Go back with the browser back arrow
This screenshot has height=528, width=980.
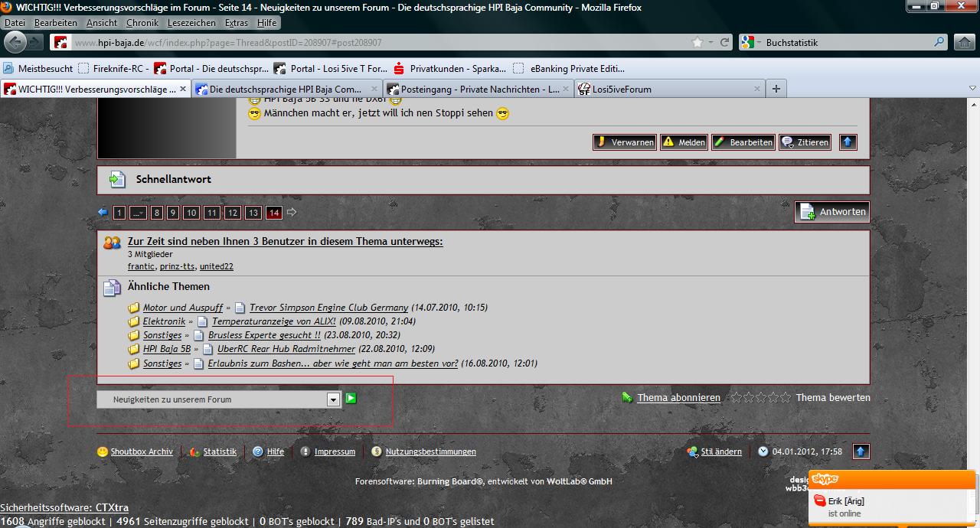click(15, 41)
